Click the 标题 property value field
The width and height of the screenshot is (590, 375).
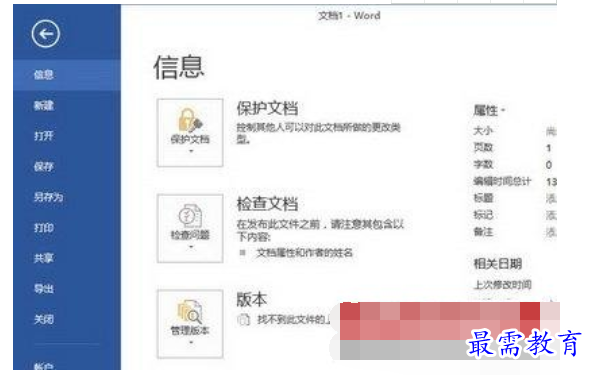pos(551,198)
